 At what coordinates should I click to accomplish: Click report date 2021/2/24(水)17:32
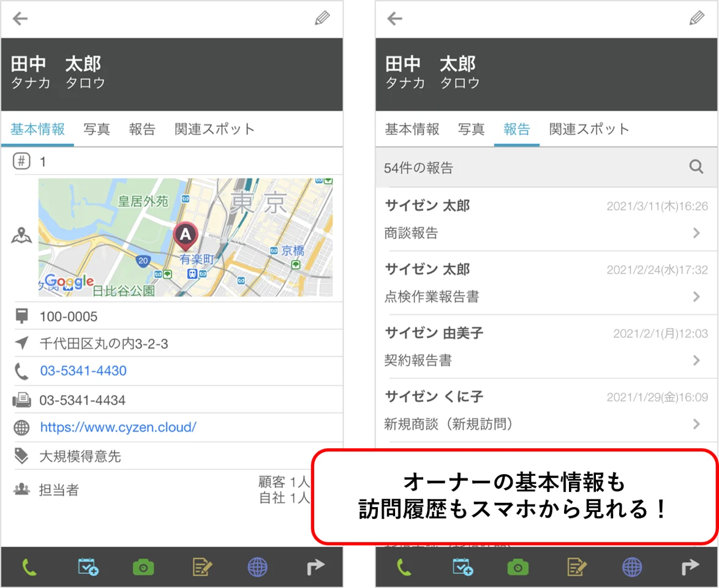coord(657,270)
